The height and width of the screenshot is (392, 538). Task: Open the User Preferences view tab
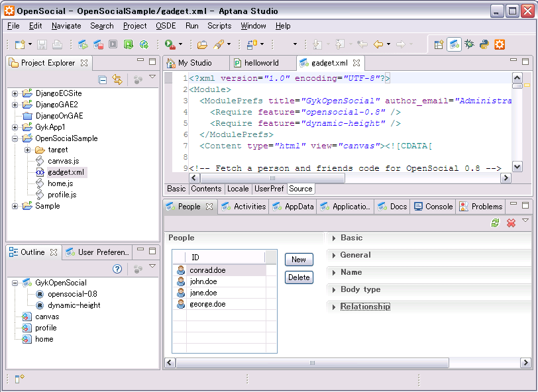[x=97, y=252]
